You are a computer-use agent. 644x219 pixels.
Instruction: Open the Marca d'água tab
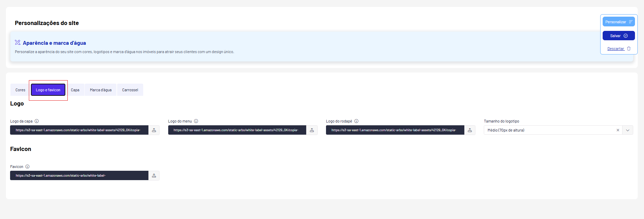[x=101, y=90]
